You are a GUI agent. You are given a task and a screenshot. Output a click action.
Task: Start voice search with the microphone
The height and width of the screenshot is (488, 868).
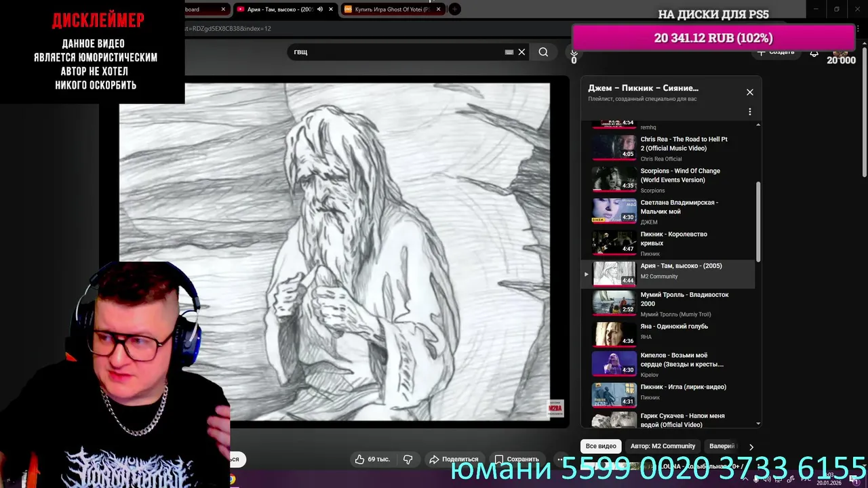coord(574,53)
